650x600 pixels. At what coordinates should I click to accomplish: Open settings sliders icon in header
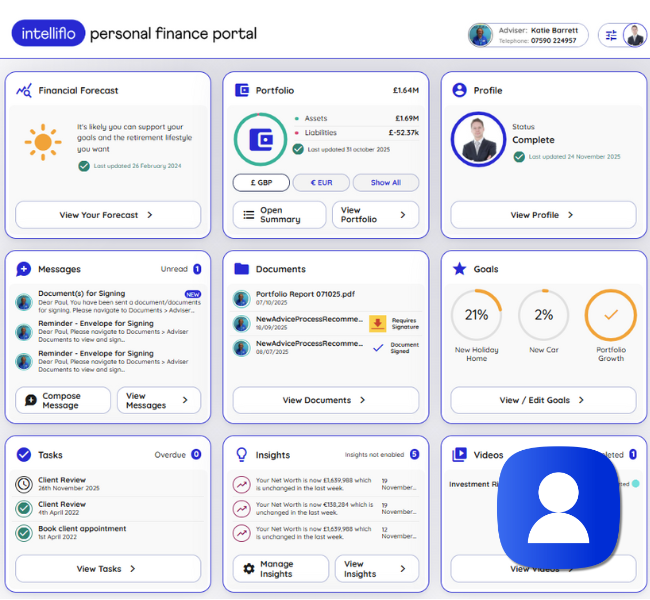pos(611,35)
